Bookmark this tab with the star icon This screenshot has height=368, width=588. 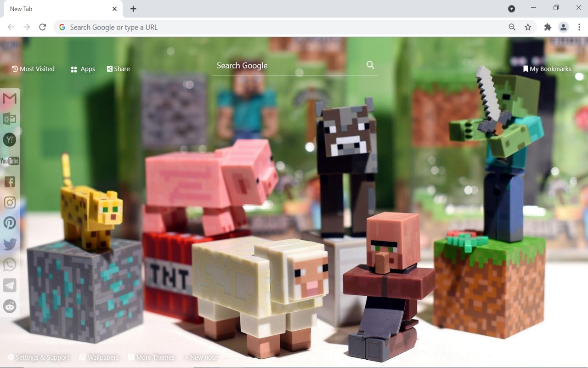coord(528,27)
